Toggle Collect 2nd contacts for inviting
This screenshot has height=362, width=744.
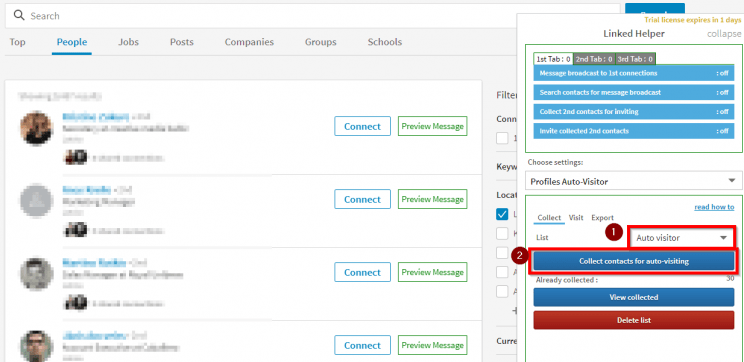pyautogui.click(x=634, y=111)
